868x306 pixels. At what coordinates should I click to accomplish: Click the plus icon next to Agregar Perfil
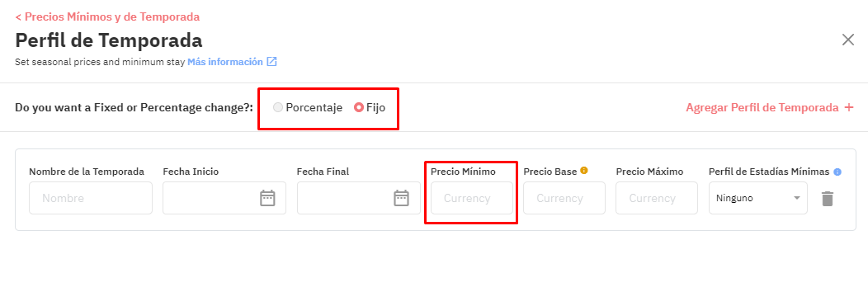849,107
